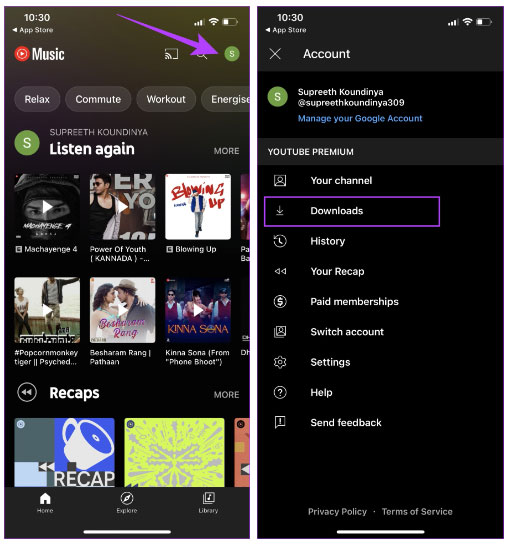The height and width of the screenshot is (548, 510).
Task: Tap the Help question mark icon
Action: coord(280,392)
